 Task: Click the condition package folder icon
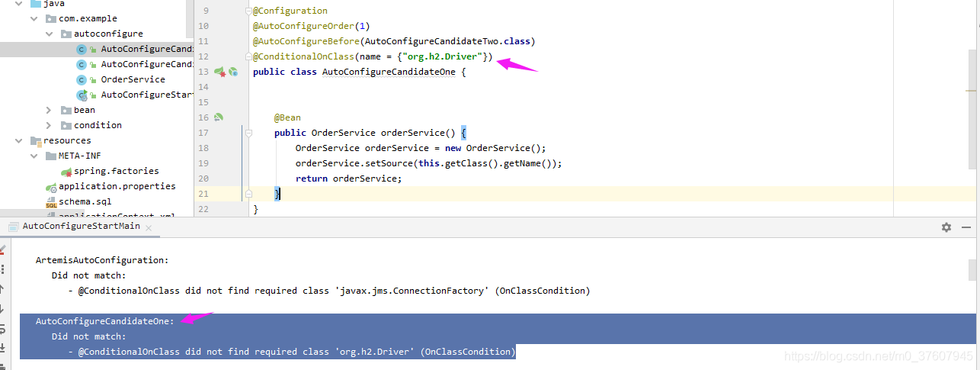(x=66, y=125)
